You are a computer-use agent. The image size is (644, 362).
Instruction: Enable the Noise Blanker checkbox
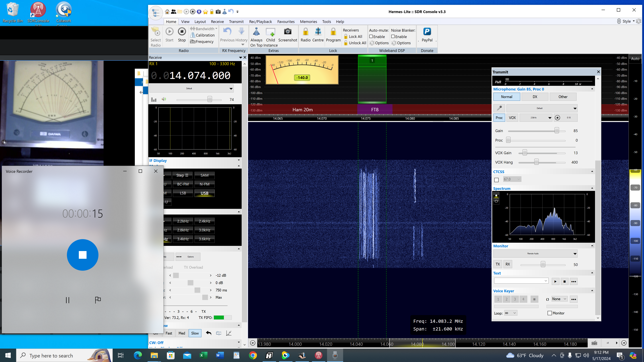tap(393, 37)
